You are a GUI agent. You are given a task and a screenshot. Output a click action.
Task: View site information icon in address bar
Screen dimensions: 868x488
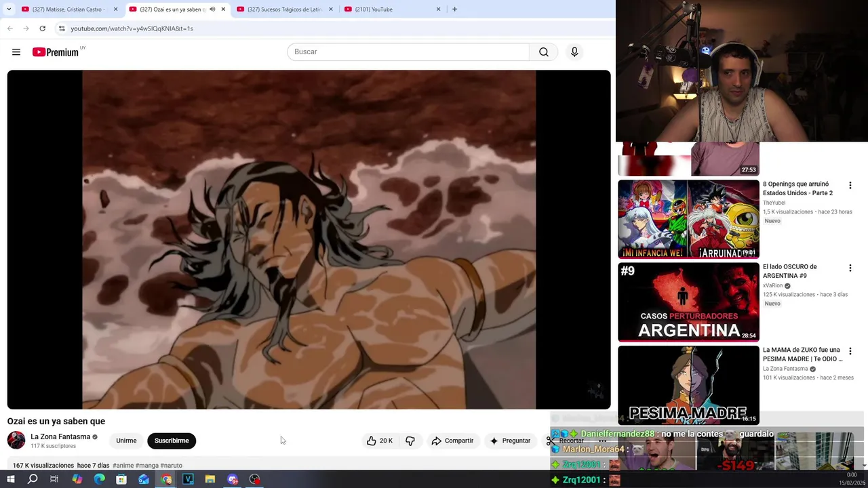(x=62, y=28)
